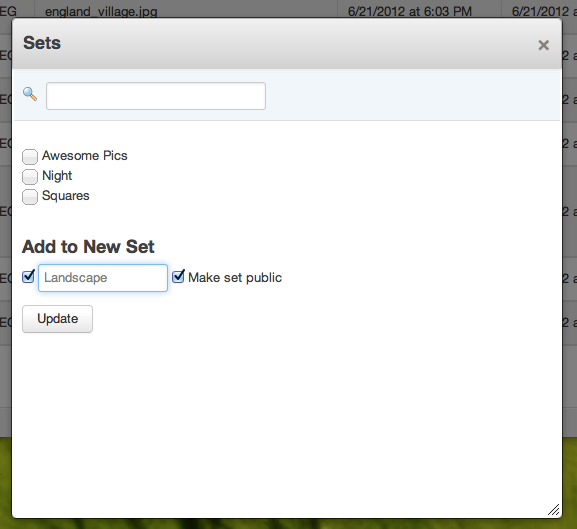Screen dimensions: 577x529
Task: Click the Landscape new set name field
Action: [103, 278]
